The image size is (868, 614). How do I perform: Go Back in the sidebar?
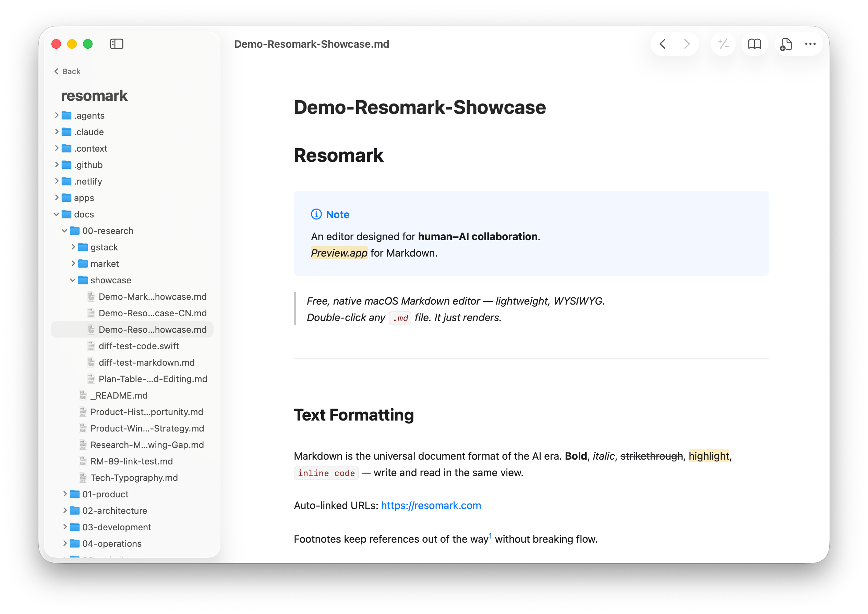coord(67,71)
